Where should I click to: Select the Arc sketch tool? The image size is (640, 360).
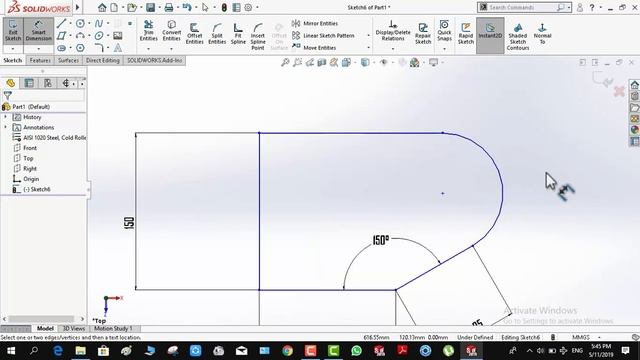point(80,36)
